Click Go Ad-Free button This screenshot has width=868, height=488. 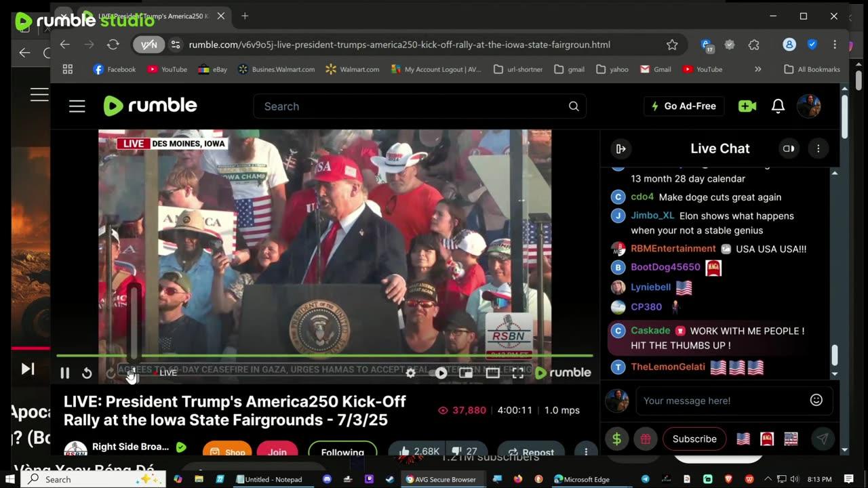(684, 106)
